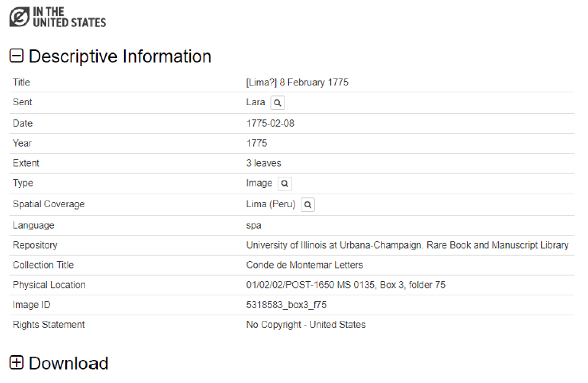Click the language value 'spa'

click(254, 225)
